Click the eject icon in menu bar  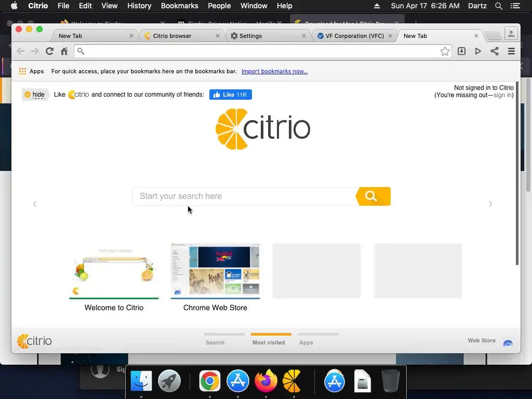377,6
